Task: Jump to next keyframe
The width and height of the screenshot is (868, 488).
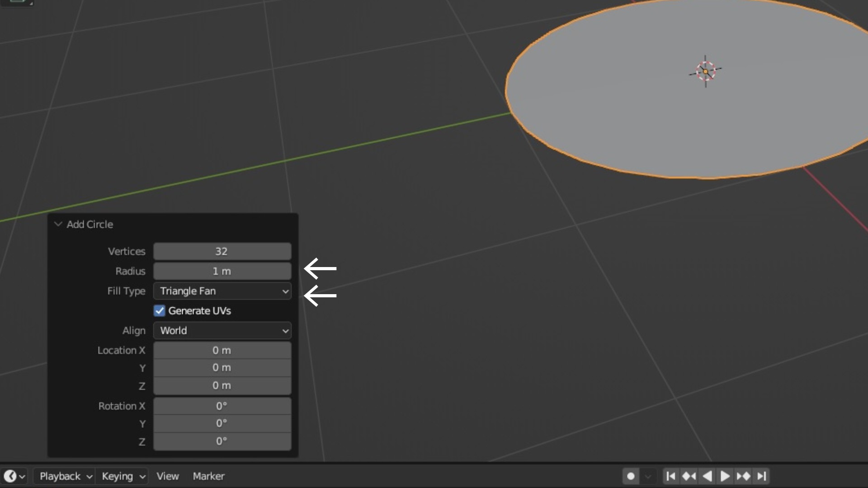Action: coord(743,476)
